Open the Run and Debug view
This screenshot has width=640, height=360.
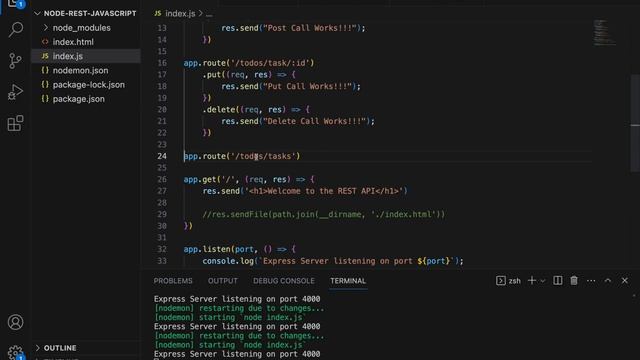(x=15, y=92)
